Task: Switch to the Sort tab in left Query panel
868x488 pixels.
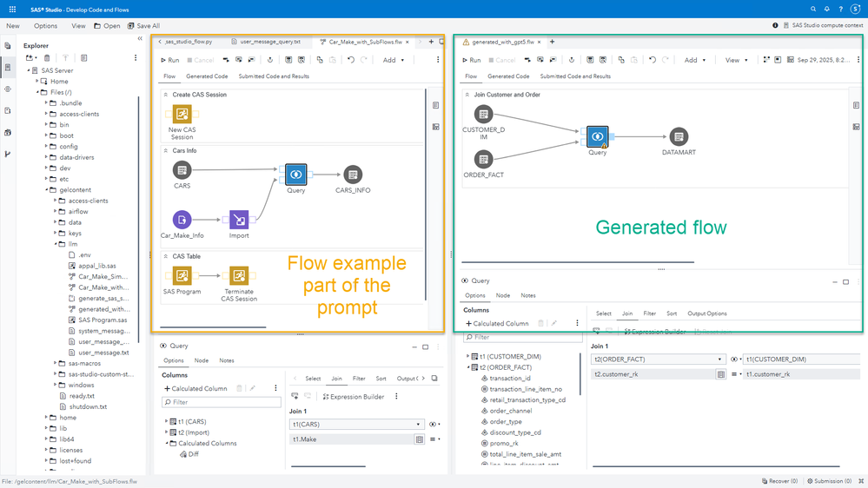Action: (x=381, y=379)
